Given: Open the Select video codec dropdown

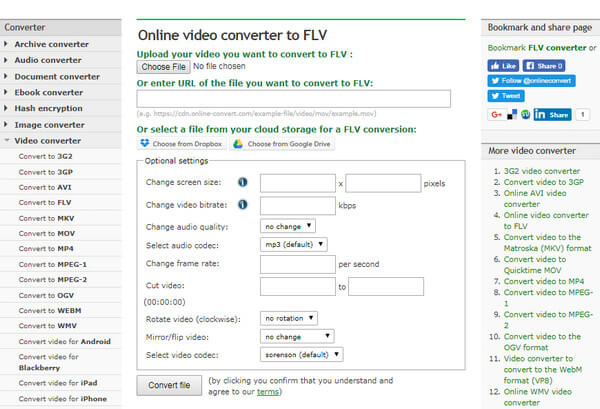Looking at the screenshot, I should (x=301, y=353).
